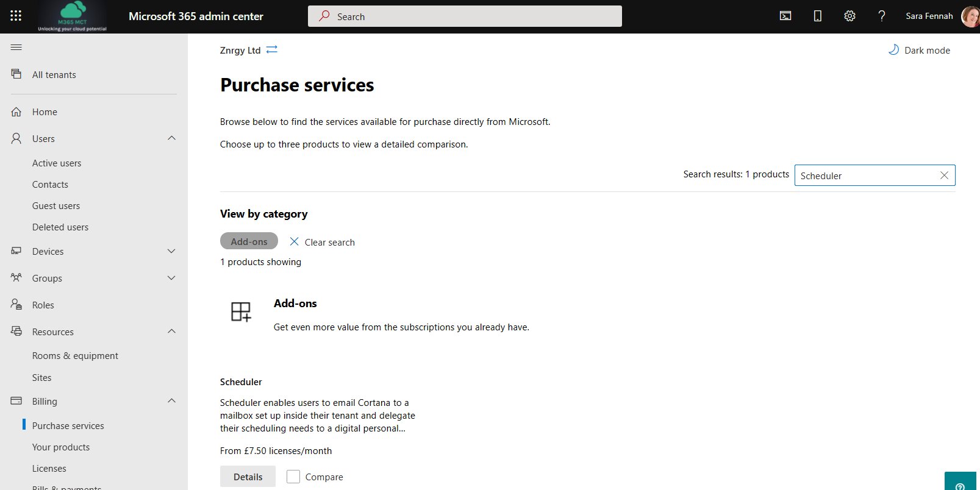Click the mobile app phone icon
The height and width of the screenshot is (490, 980).
[x=817, y=16]
